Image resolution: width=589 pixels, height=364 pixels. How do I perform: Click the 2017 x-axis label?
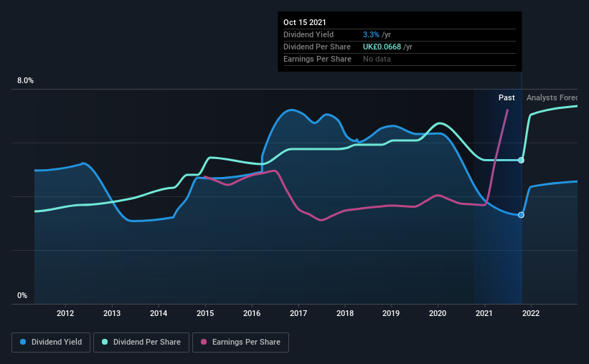298,313
